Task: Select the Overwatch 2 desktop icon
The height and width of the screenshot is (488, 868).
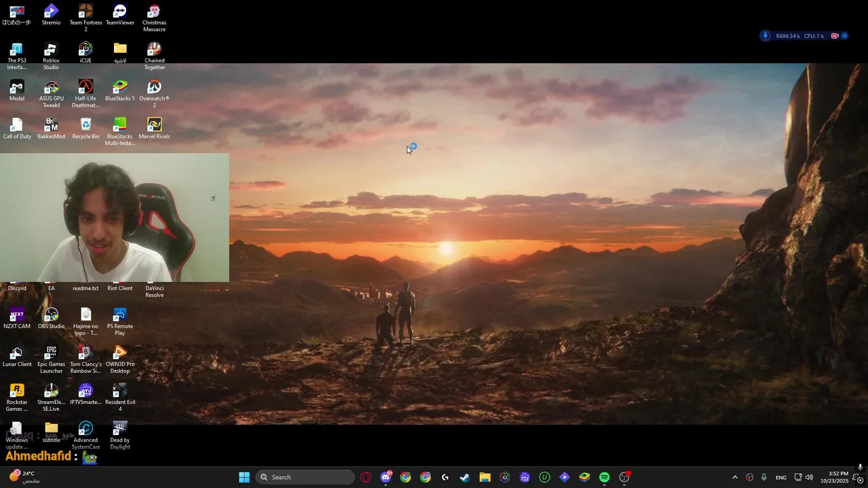Action: pyautogui.click(x=154, y=94)
